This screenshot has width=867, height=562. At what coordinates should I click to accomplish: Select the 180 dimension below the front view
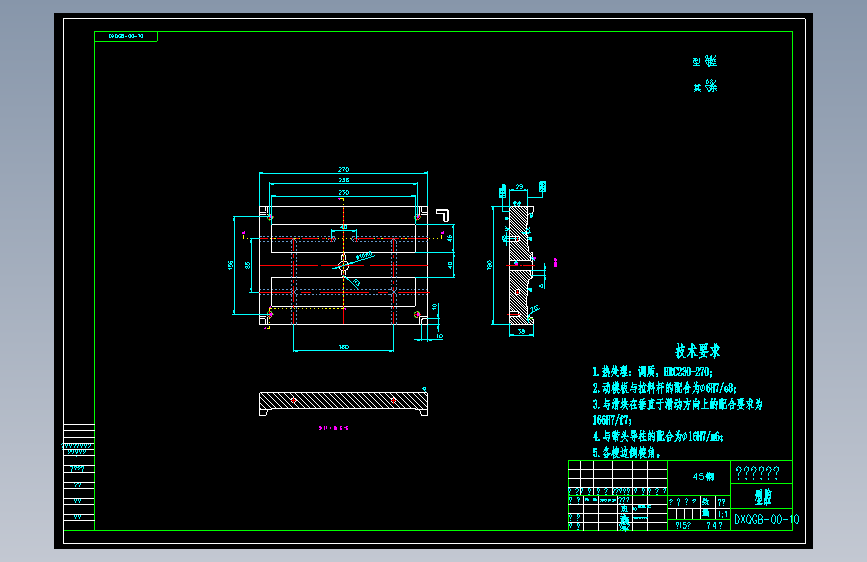pyautogui.click(x=343, y=347)
